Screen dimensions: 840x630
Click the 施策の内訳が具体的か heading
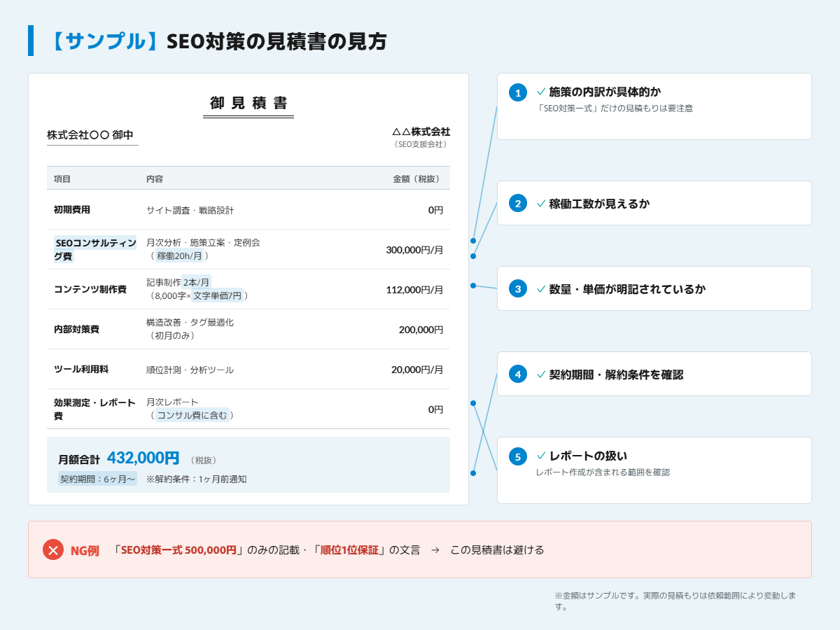coord(605,92)
